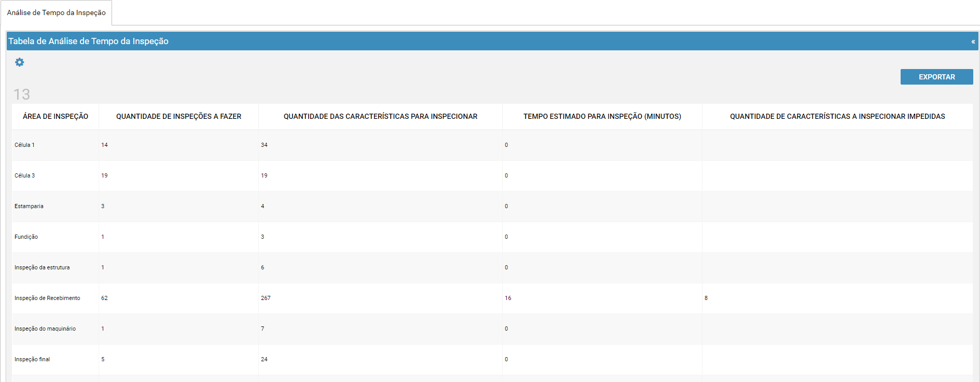Click characteristics value 7 in Inspeção do maquinário row

[x=263, y=329]
